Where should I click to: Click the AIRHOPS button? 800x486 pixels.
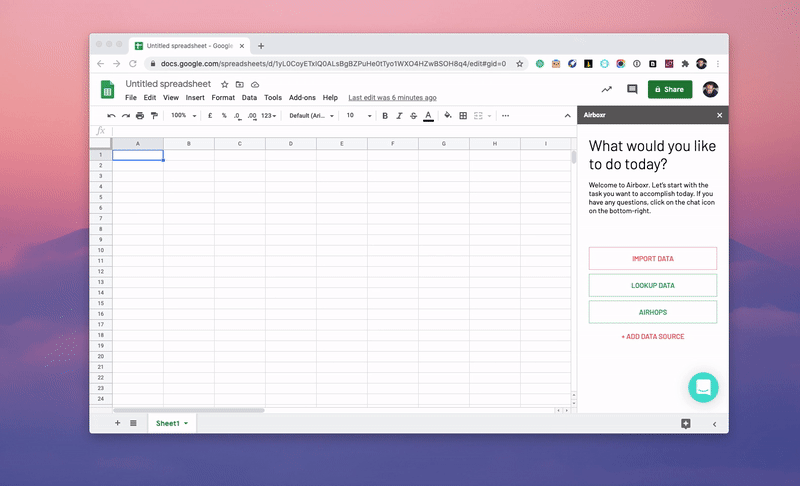pyautogui.click(x=653, y=312)
